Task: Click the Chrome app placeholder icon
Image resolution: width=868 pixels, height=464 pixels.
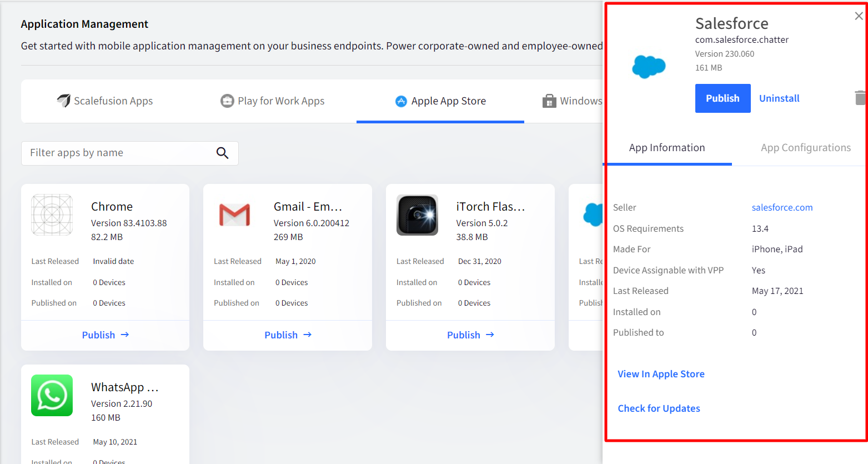Action: click(52, 215)
